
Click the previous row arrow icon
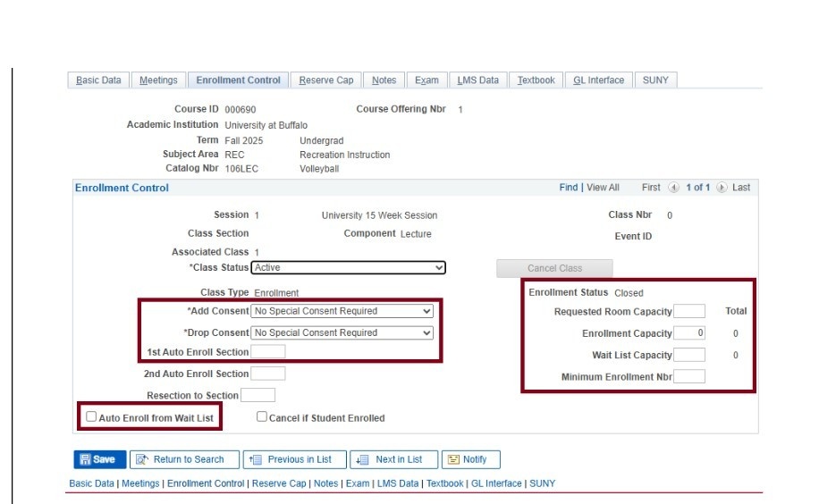pyautogui.click(x=673, y=188)
